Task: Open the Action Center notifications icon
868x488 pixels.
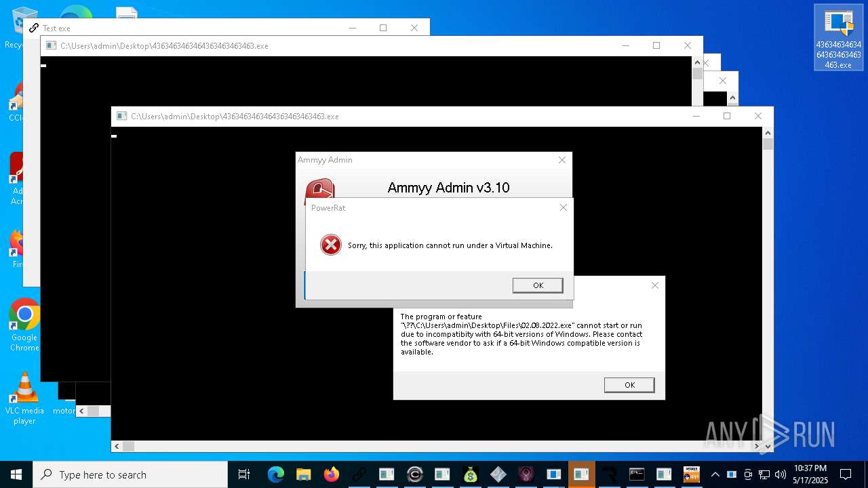Action: [x=846, y=474]
